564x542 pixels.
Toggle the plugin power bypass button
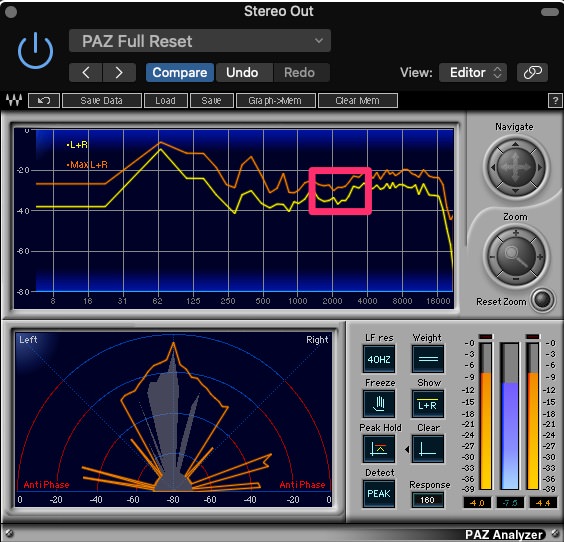35,51
